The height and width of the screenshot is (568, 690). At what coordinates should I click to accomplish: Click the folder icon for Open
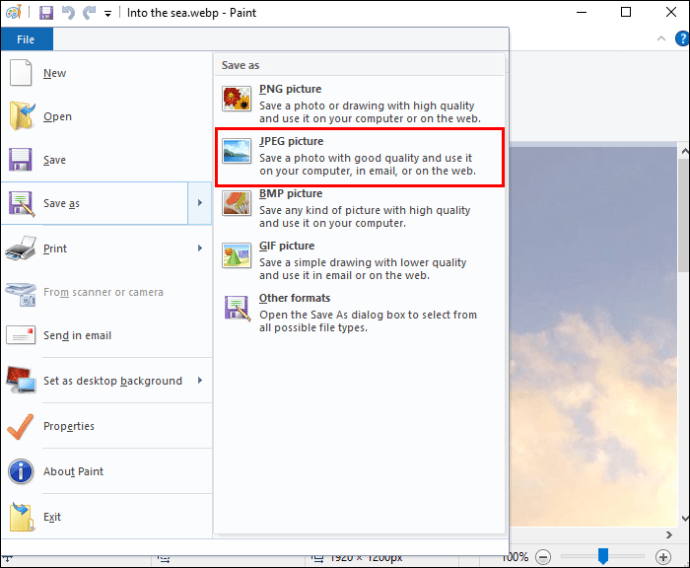point(22,116)
